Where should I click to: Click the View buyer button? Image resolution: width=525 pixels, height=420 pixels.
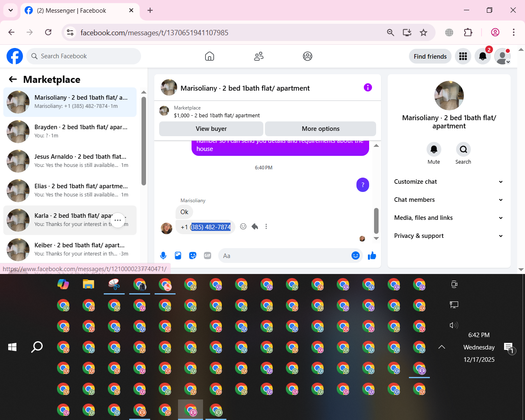211,129
